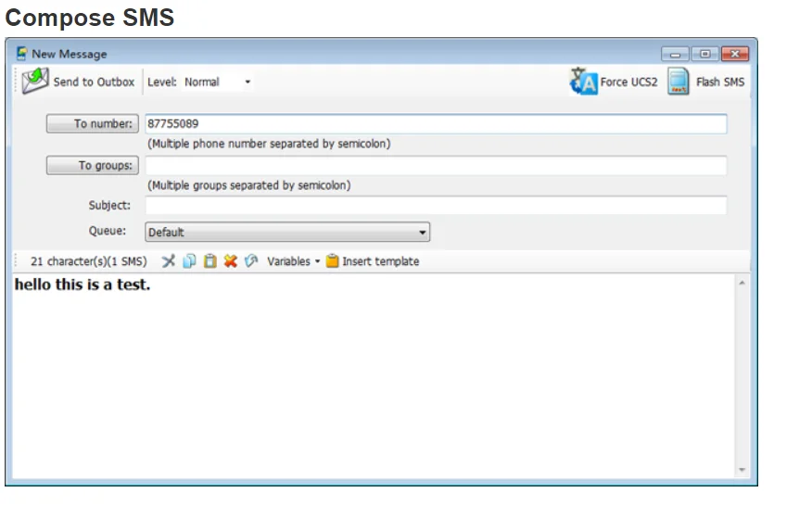The height and width of the screenshot is (505, 812).
Task: Click the To number button
Action: 93,123
